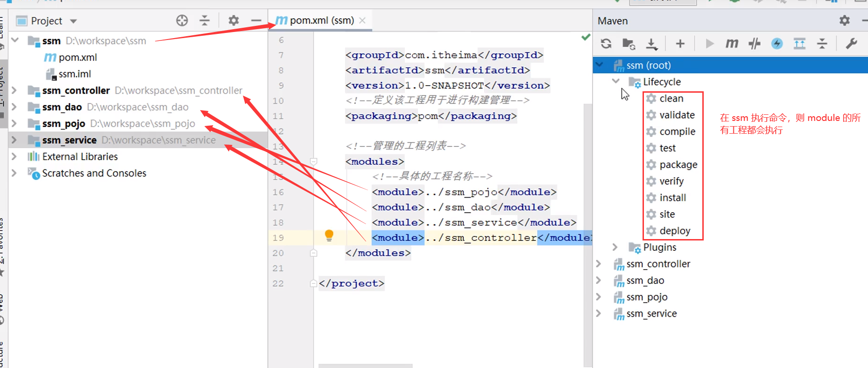Select the pom.xml (ssm) editor tab
This screenshot has height=368, width=868.
point(321,21)
